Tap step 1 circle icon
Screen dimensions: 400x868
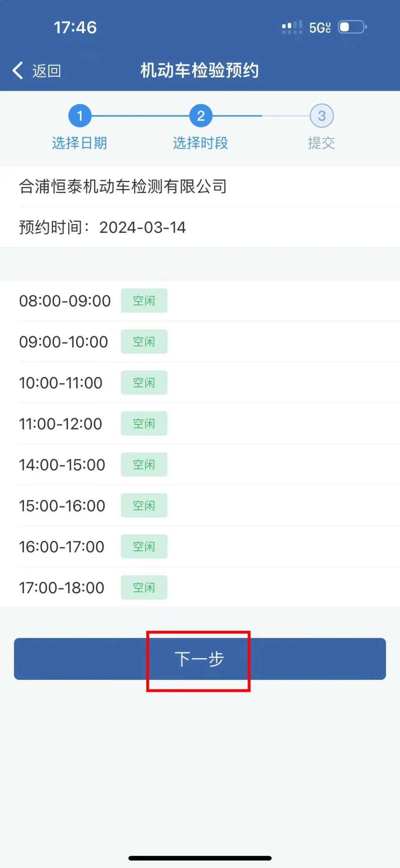point(80,116)
